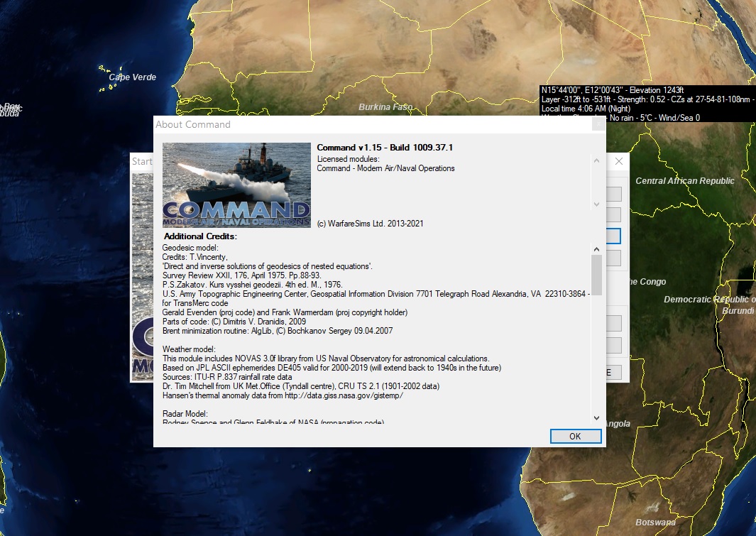Click the 'Geodesic model:' line
This screenshot has width=756, height=536.
click(x=190, y=248)
